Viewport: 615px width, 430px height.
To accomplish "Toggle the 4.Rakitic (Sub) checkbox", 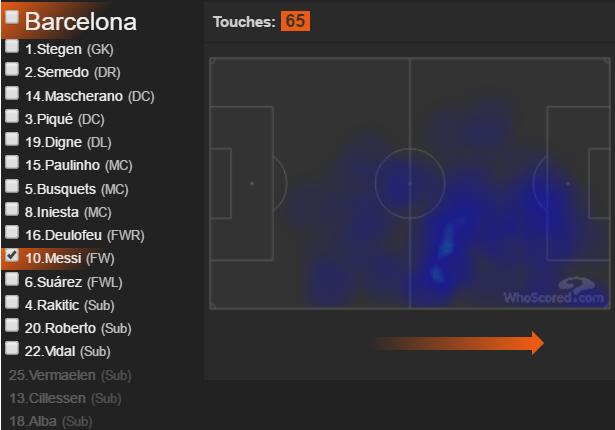I will [x=12, y=302].
